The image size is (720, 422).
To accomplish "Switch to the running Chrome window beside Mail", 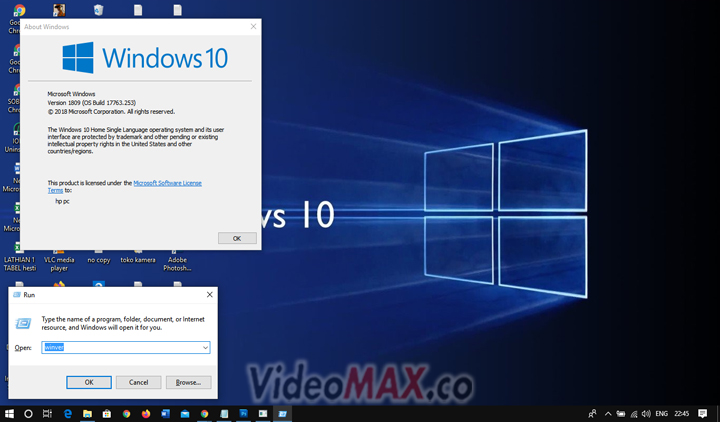I will tap(204, 414).
